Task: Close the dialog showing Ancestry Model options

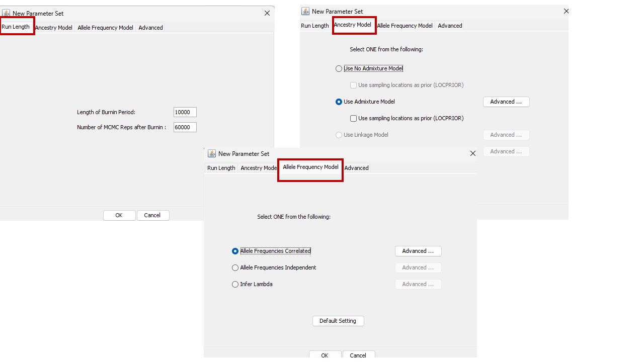Action: [566, 11]
